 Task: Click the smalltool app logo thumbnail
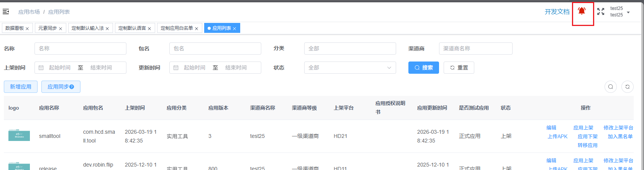19,135
